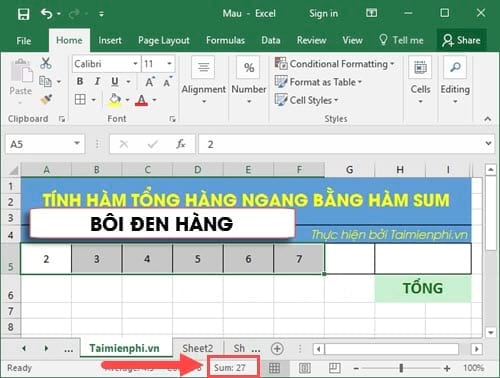Open the Fill Color palette dropdown arrow
500x378 pixels.
click(127, 100)
